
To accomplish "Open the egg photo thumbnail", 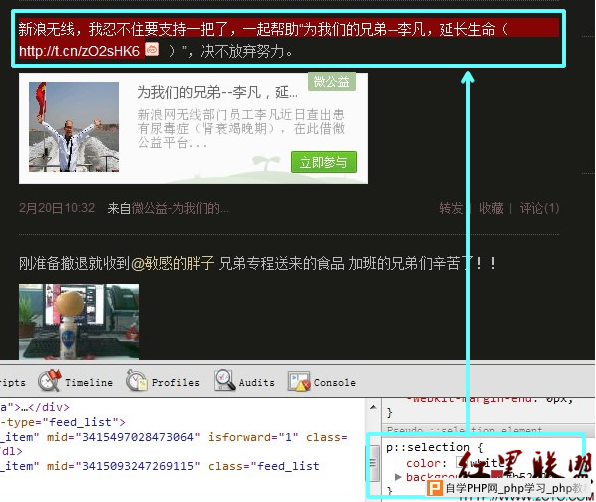I will click(x=79, y=321).
